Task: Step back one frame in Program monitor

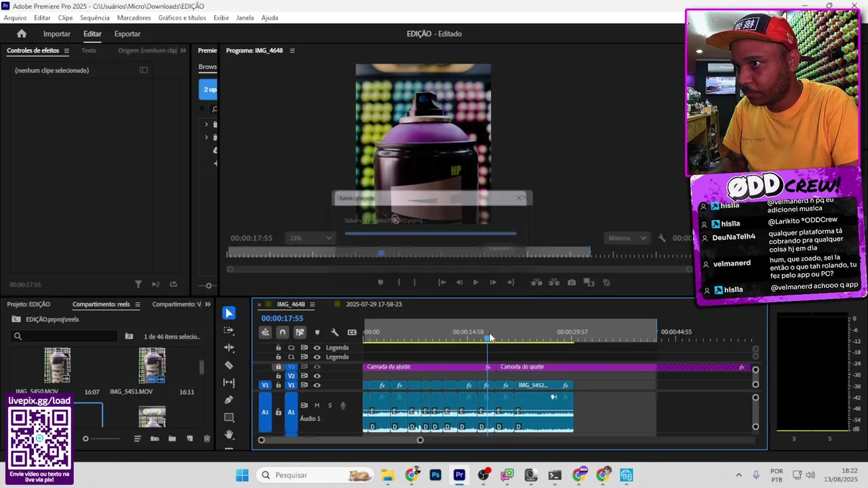Action: pos(459,283)
